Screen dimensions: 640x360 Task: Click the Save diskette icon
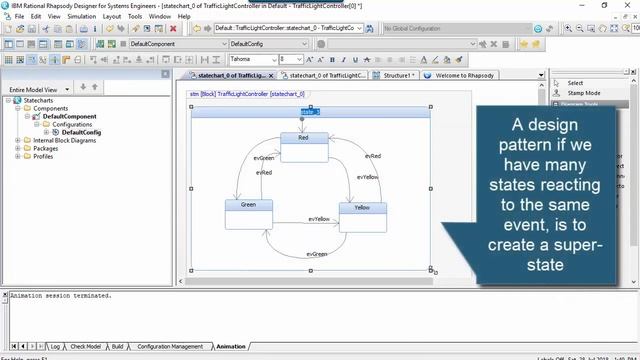click(31, 29)
